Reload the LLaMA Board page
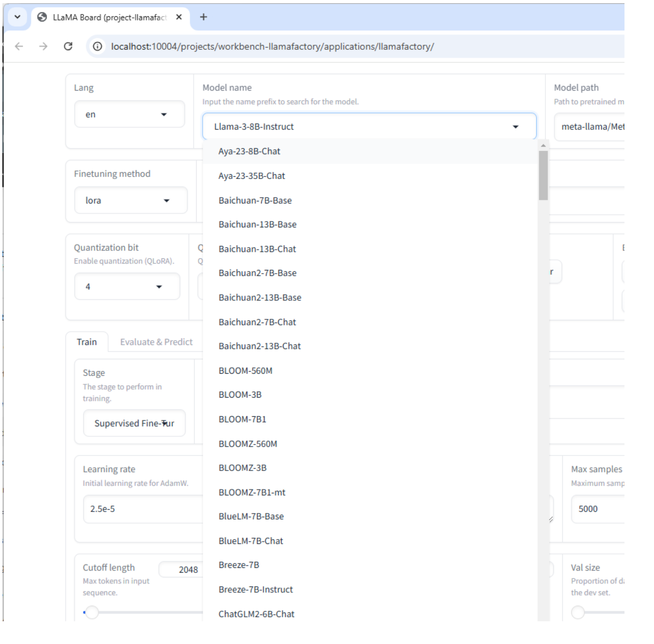This screenshot has height=644, width=654. point(68,47)
